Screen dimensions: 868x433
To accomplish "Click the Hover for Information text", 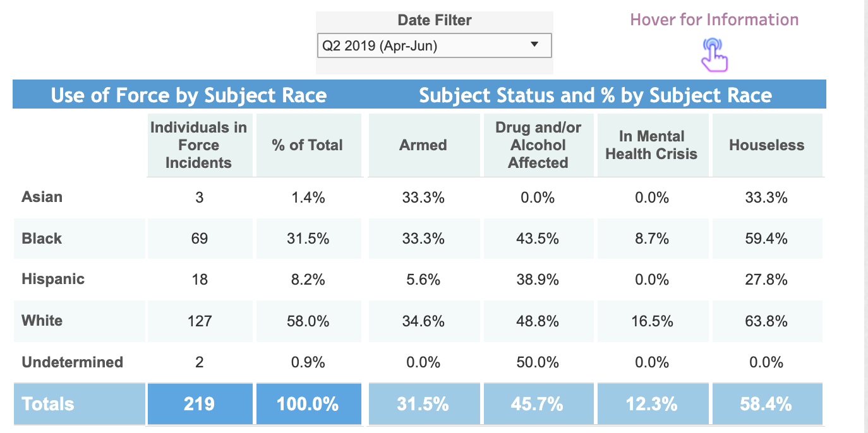I will pyautogui.click(x=714, y=20).
